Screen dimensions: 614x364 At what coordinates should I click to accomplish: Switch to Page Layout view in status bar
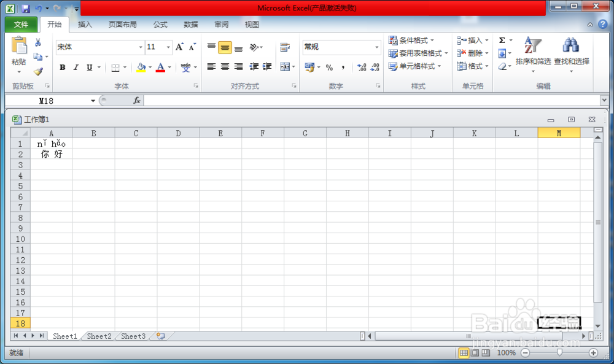(x=475, y=353)
